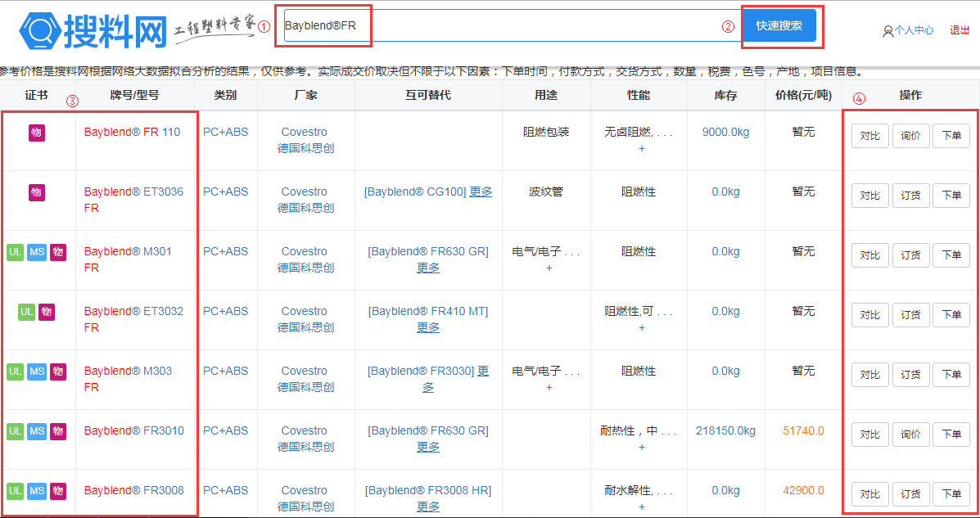Click the 搜料网 logo icon
Viewport: 980px width, 518px height.
point(39,30)
